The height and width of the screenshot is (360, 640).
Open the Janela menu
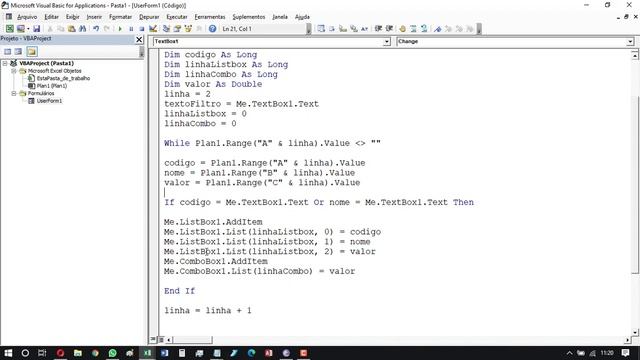pos(280,17)
